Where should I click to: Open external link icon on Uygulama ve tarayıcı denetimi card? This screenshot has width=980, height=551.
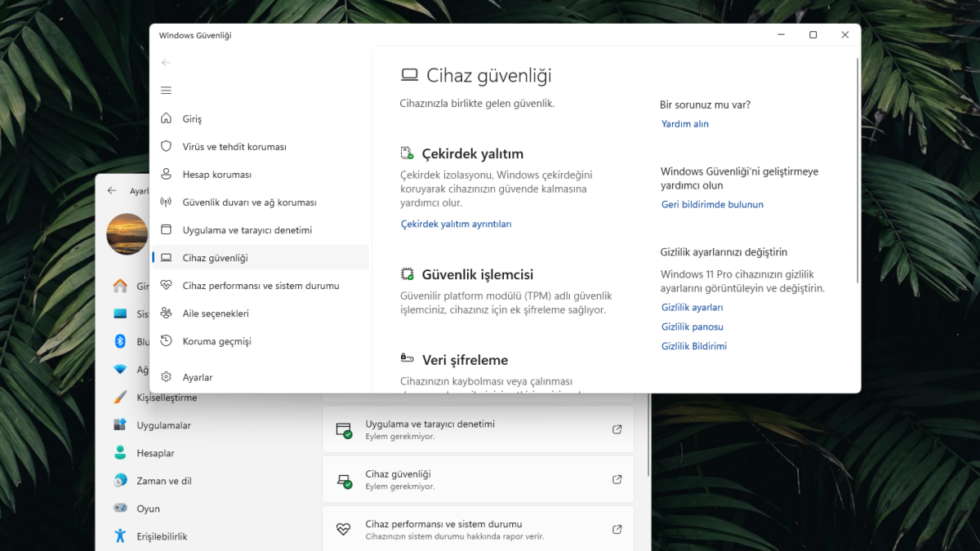point(617,429)
